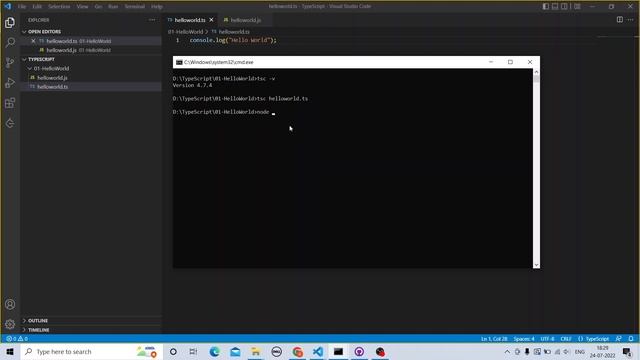Open the Selection menu
640x360 pixels.
59,7
